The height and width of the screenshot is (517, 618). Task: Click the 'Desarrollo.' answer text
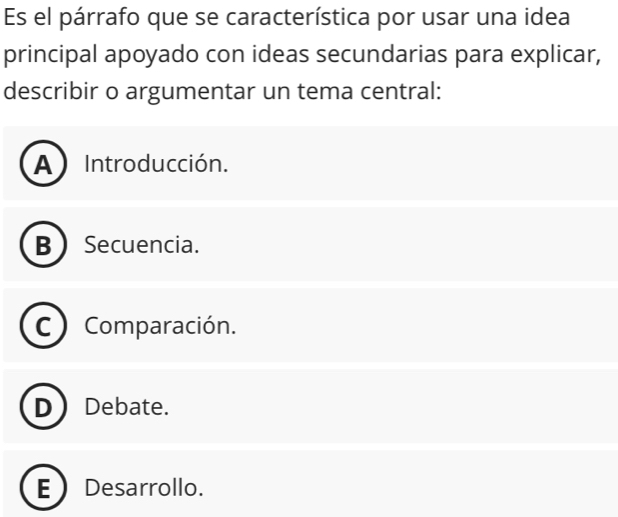pos(144,488)
